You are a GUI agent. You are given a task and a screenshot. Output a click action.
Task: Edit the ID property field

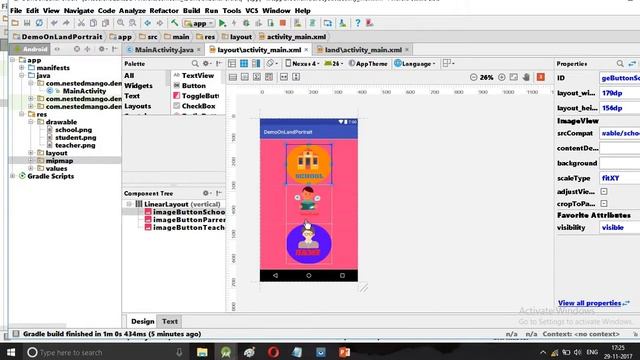[620, 78]
